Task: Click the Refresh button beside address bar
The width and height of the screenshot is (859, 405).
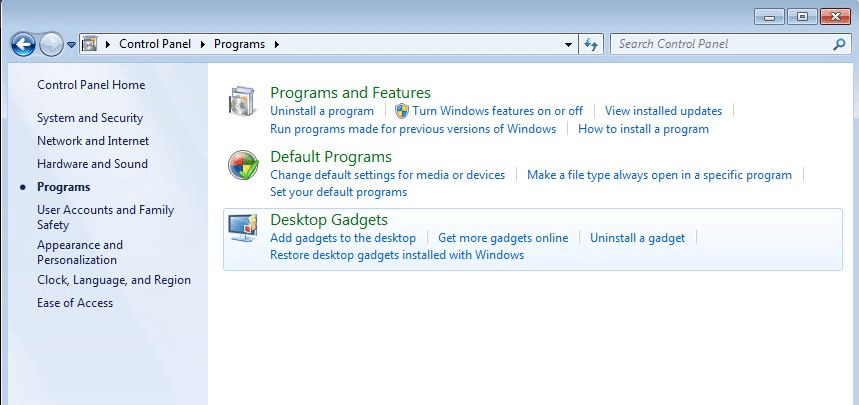Action: pos(591,44)
